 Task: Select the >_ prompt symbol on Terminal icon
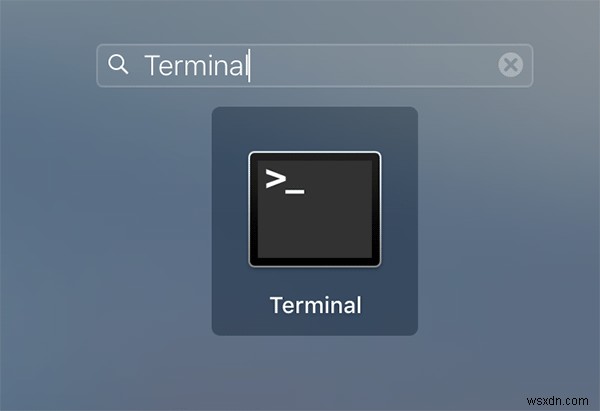[285, 182]
